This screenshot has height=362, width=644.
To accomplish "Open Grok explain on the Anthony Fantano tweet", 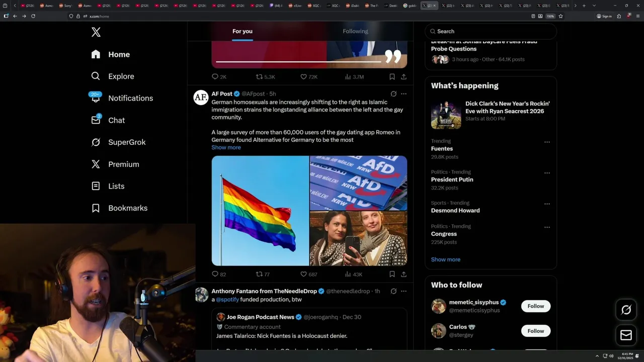I will pos(393,291).
